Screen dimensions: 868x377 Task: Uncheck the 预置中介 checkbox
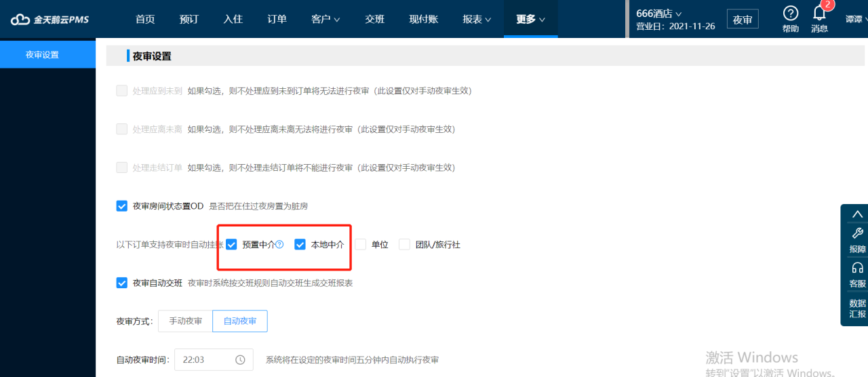pos(232,244)
